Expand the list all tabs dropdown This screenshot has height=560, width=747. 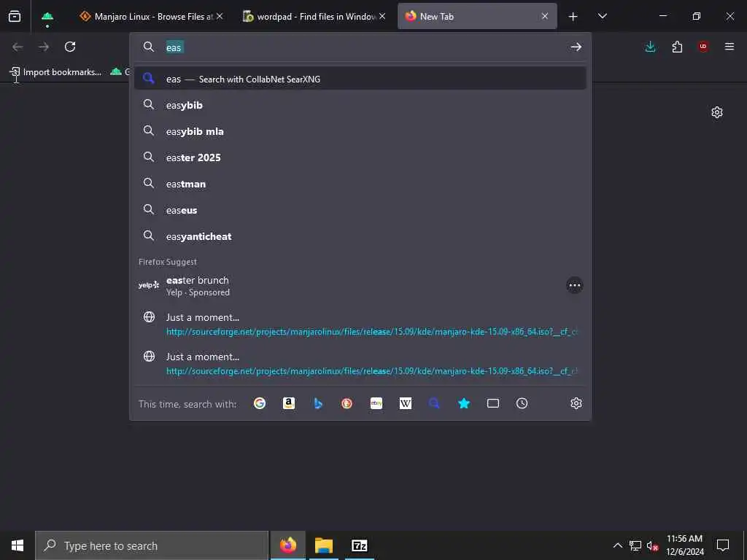[603, 16]
